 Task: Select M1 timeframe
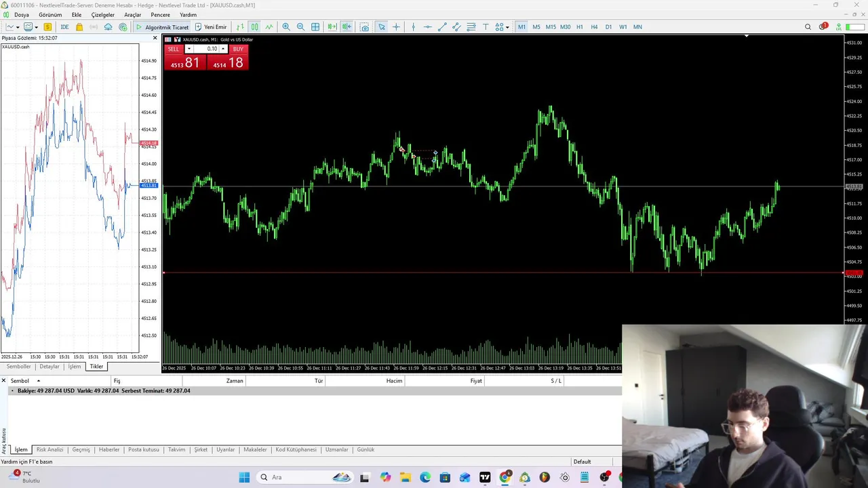click(x=521, y=27)
